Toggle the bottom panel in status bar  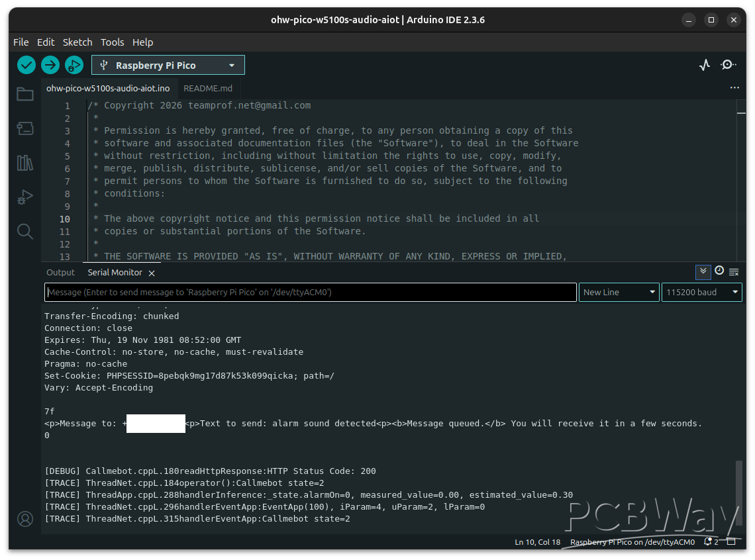click(731, 541)
